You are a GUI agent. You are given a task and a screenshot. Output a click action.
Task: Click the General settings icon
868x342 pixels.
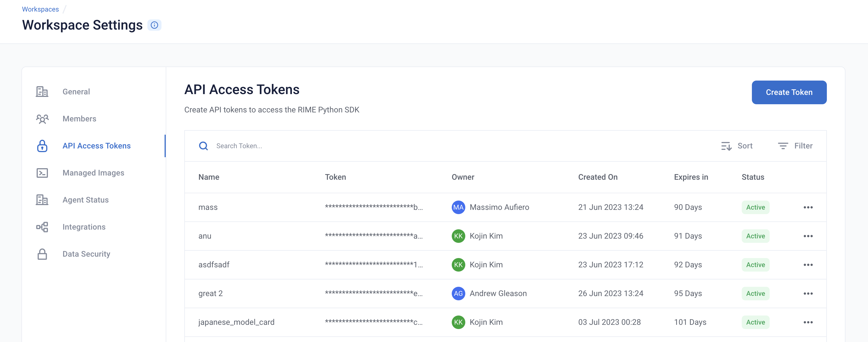point(41,91)
